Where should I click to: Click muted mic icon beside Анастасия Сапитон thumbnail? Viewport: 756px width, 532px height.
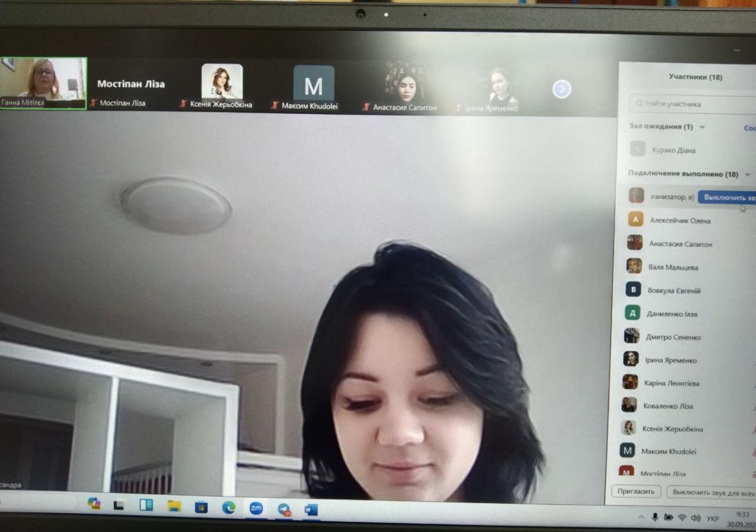pos(366,107)
